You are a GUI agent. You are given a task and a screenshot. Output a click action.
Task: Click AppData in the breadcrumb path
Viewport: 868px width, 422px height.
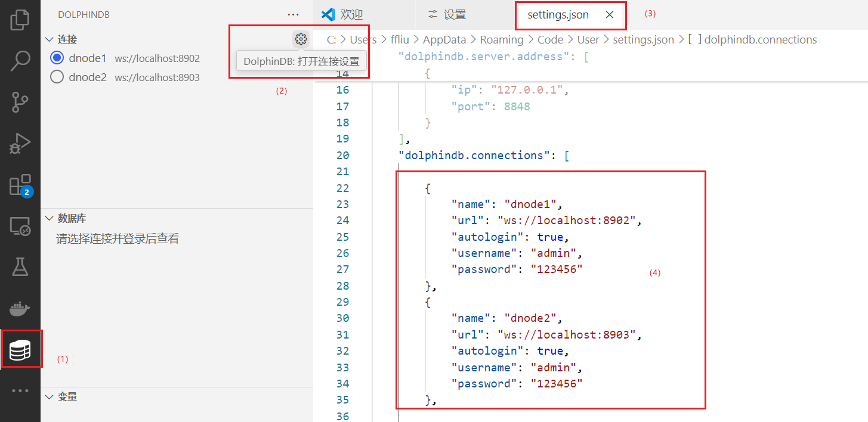[442, 40]
